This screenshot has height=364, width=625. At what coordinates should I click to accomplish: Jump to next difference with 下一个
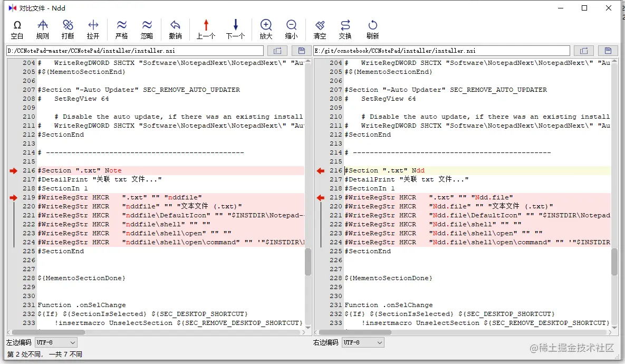(x=236, y=30)
